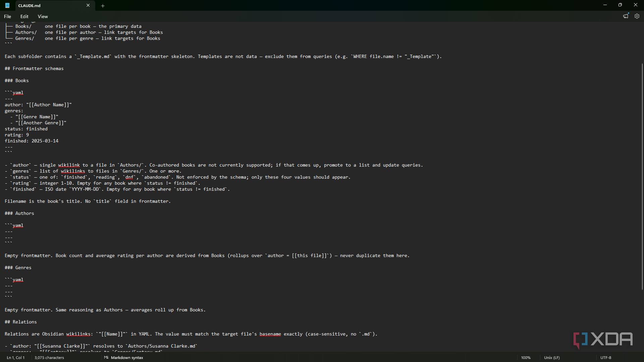Open the Edit menu

coord(24,16)
